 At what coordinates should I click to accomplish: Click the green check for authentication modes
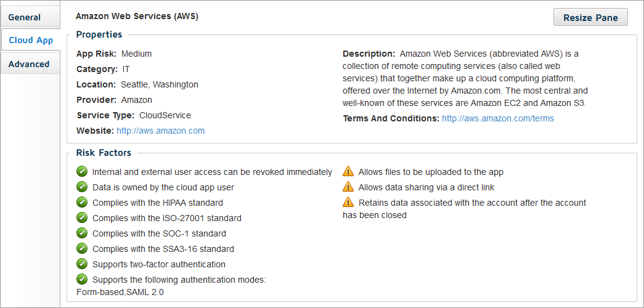(x=82, y=279)
